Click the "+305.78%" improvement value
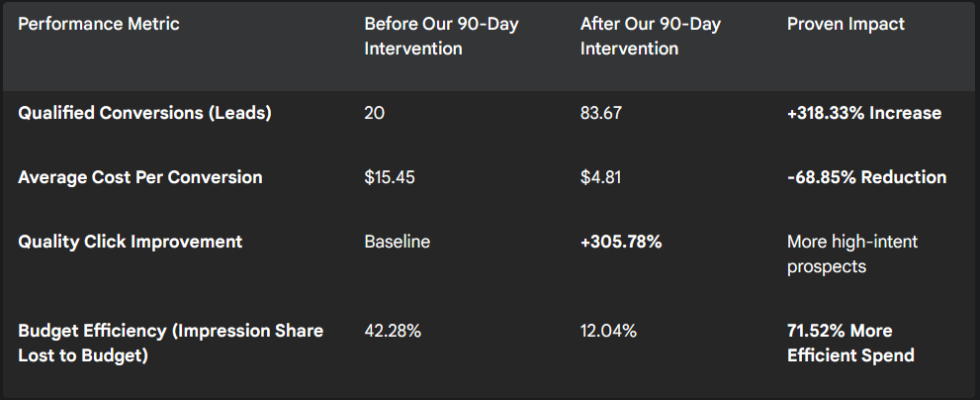980x400 pixels. (x=620, y=242)
